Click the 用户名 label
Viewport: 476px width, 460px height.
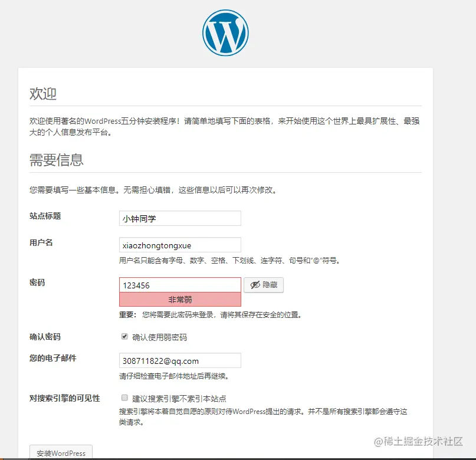click(x=41, y=243)
